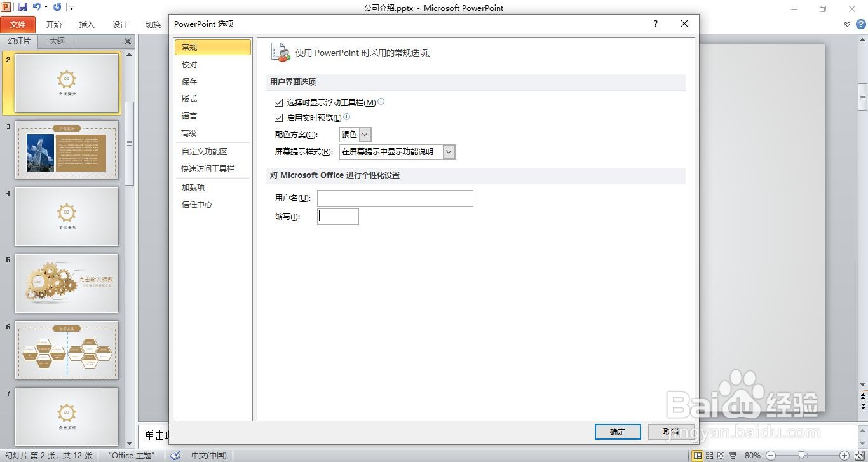Viewport: 868px width, 462px height.
Task: Click the spell check icon in status bar
Action: (x=176, y=455)
